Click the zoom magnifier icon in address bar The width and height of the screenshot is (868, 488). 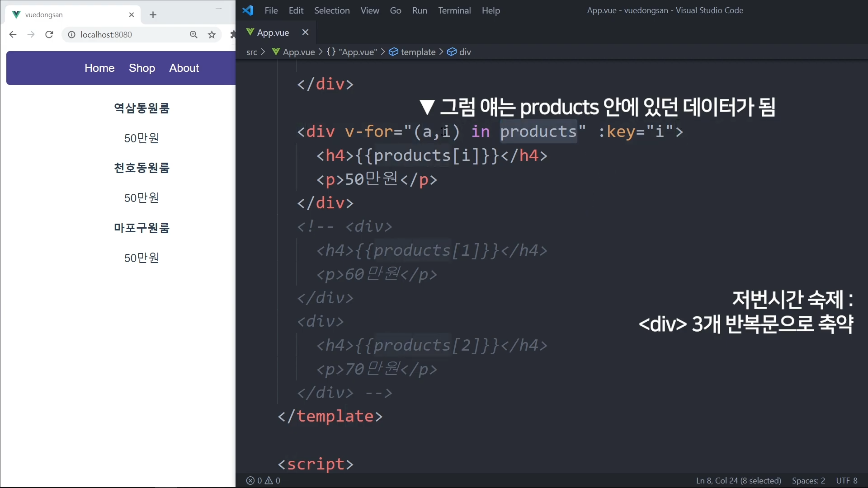click(x=193, y=35)
